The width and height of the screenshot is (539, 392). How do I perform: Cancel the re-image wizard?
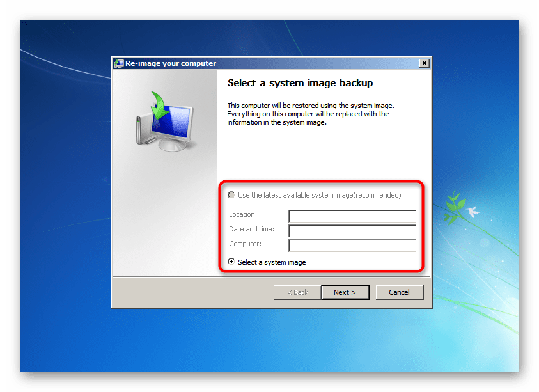(x=398, y=292)
